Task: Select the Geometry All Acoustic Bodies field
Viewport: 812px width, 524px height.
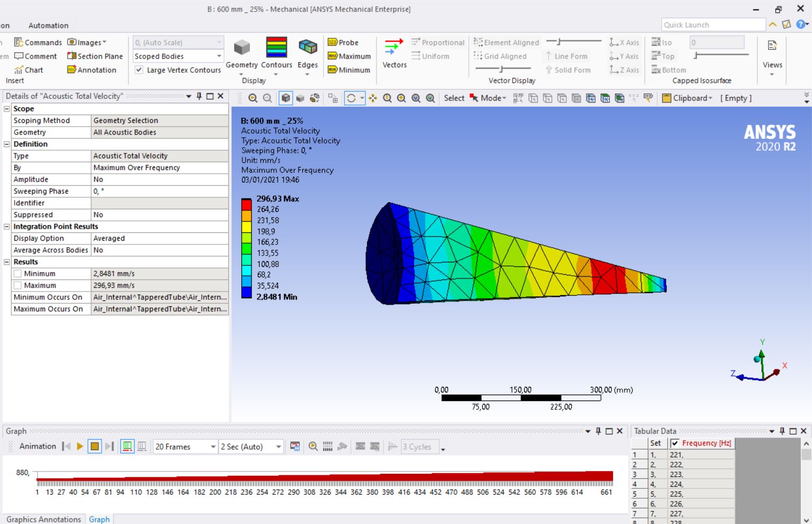Action: click(160, 132)
